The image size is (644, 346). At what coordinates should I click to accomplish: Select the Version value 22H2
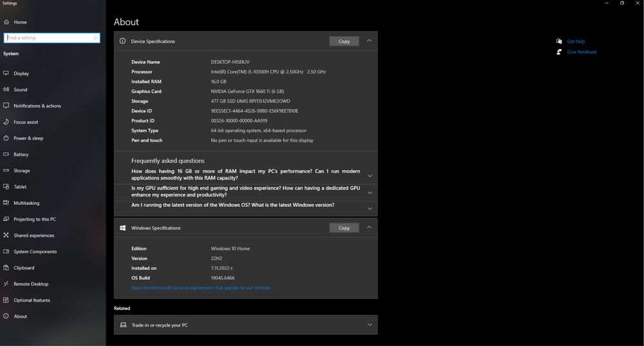pos(216,258)
